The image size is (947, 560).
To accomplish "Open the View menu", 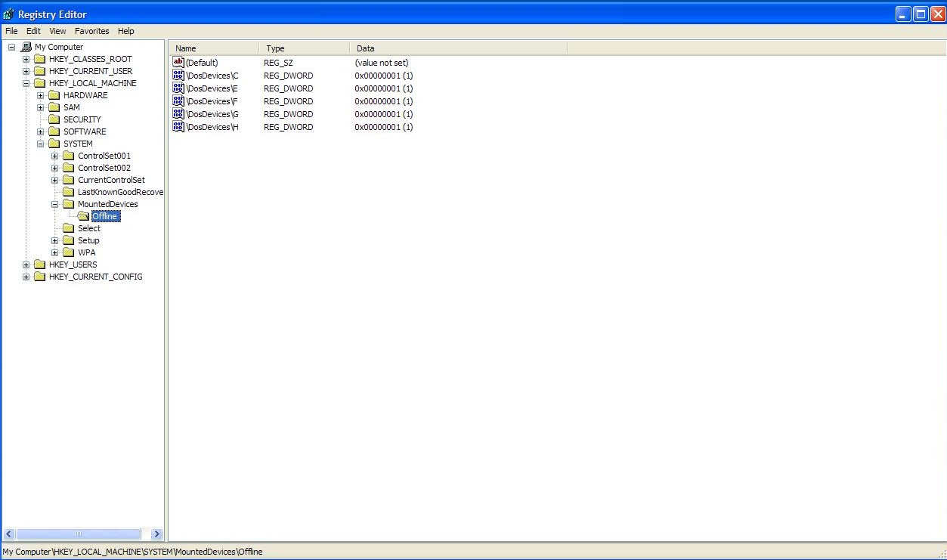I will click(x=57, y=31).
